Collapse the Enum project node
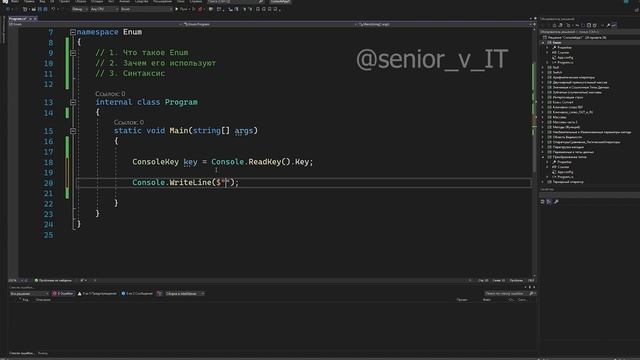 tap(543, 42)
